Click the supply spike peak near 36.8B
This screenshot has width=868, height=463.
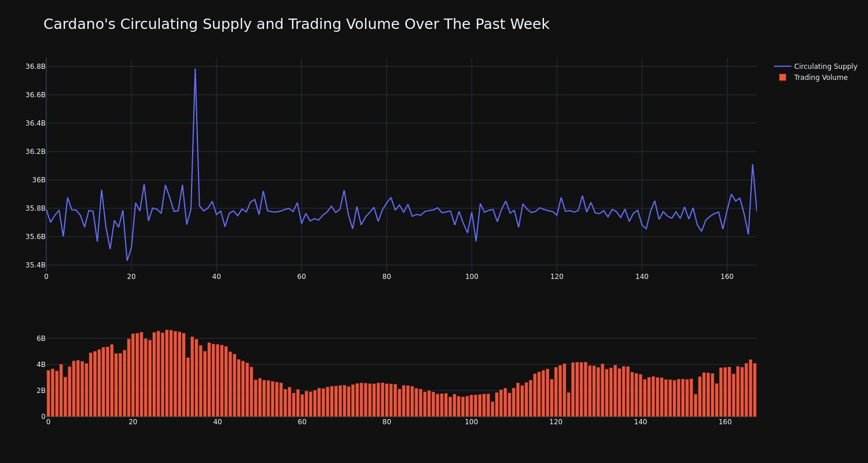[195, 69]
